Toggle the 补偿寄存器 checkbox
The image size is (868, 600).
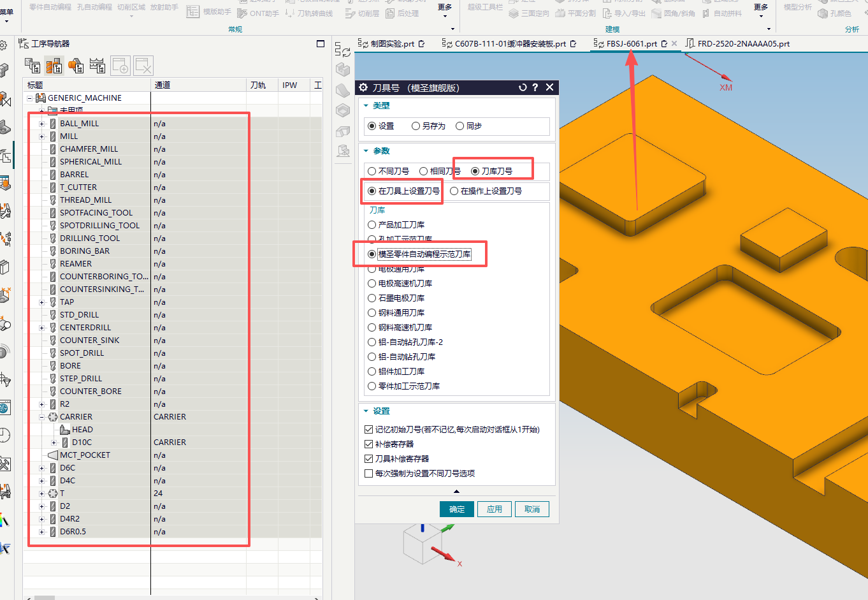368,444
